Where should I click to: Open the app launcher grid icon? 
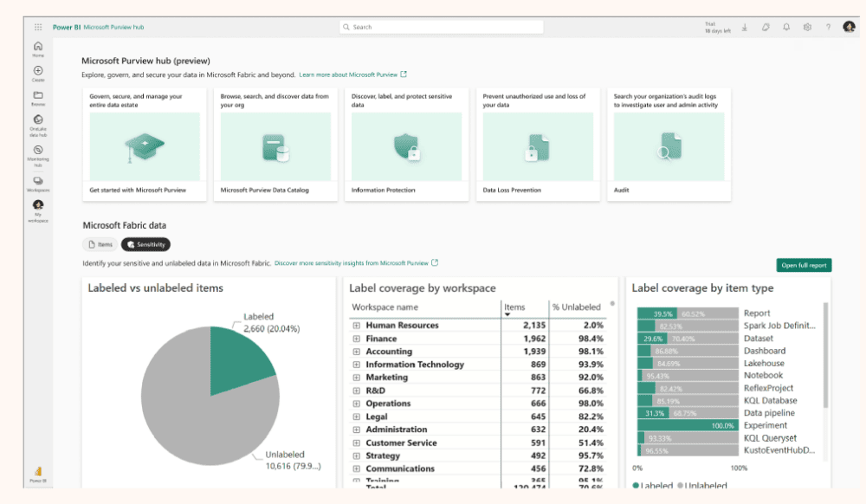[x=38, y=27]
